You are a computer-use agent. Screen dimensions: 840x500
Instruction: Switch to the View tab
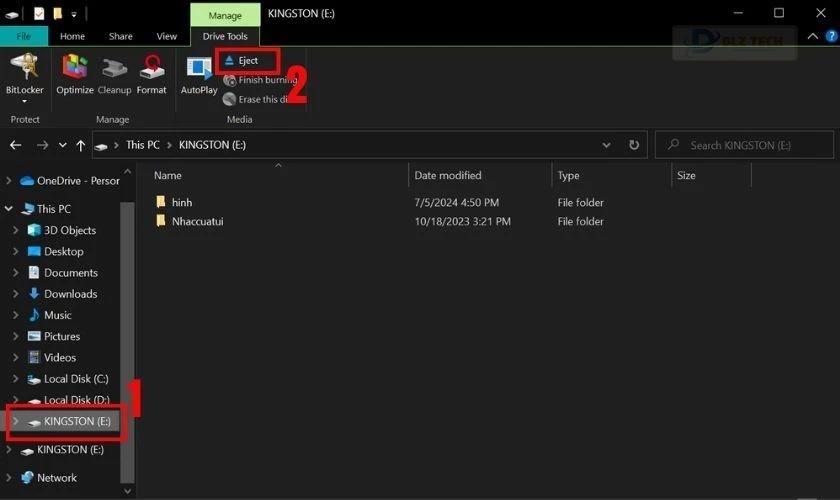pyautogui.click(x=166, y=37)
